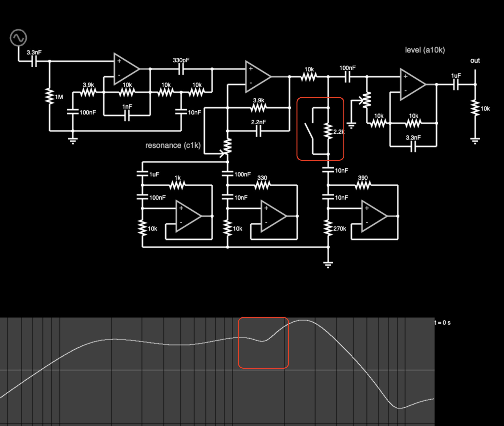Click the AC sine source symbol
The image size is (504, 426).
pyautogui.click(x=18, y=38)
